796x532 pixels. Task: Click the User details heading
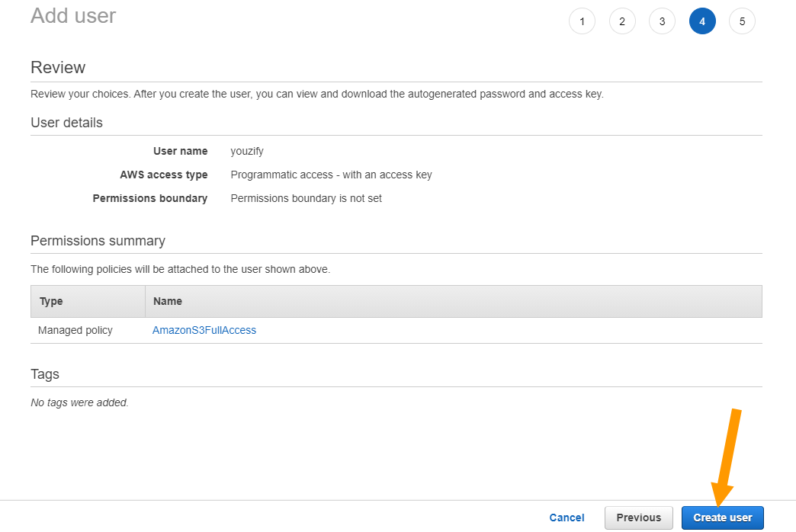66,123
